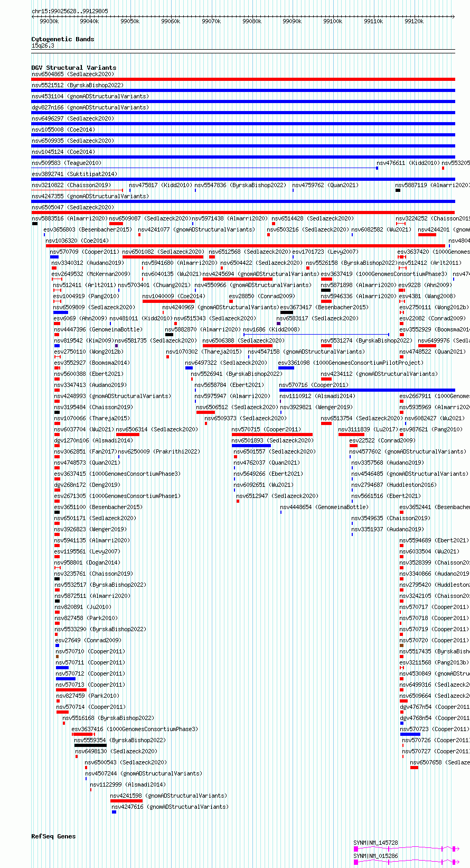470x868 pixels.
Task: Select nsv5516168 (ByrskaBishop2022) variant label
Action: tap(108, 718)
